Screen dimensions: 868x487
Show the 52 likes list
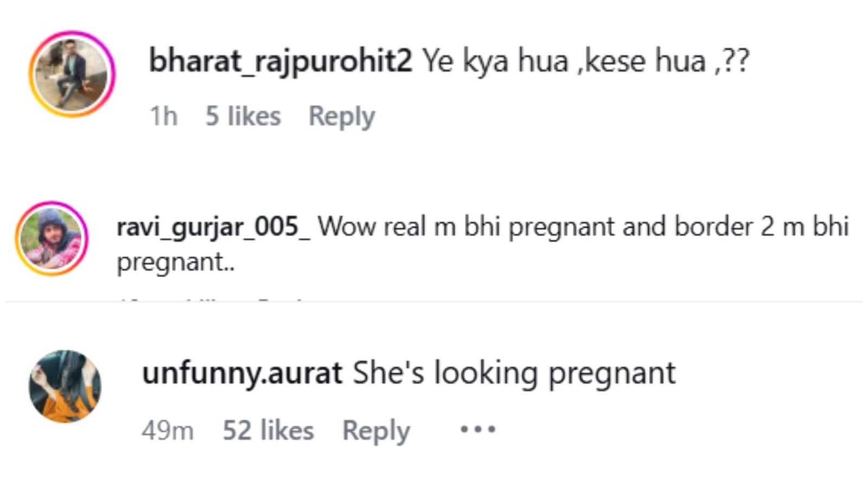268,431
